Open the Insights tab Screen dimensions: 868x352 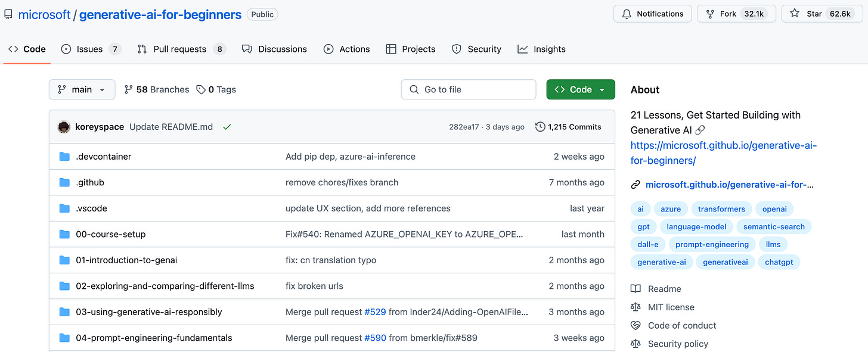pyautogui.click(x=541, y=49)
